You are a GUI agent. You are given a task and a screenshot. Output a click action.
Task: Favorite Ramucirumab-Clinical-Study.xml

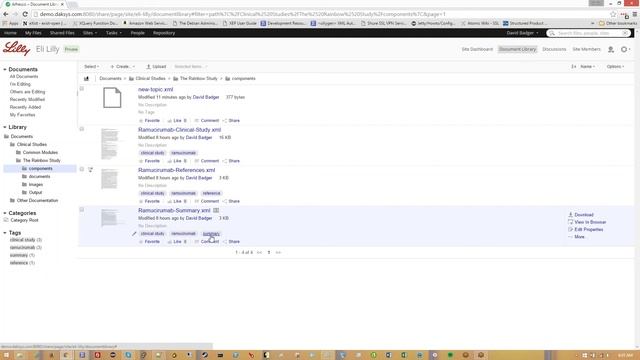[x=149, y=161]
